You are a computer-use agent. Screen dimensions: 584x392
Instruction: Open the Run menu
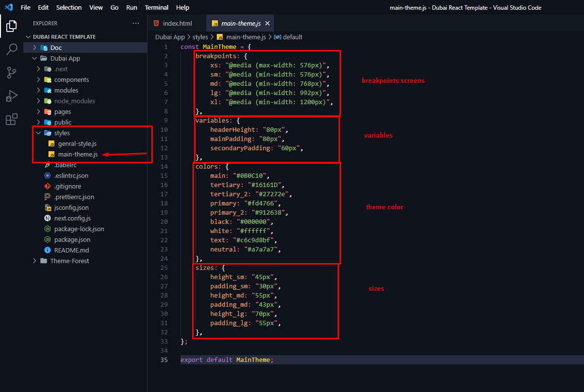click(x=131, y=7)
